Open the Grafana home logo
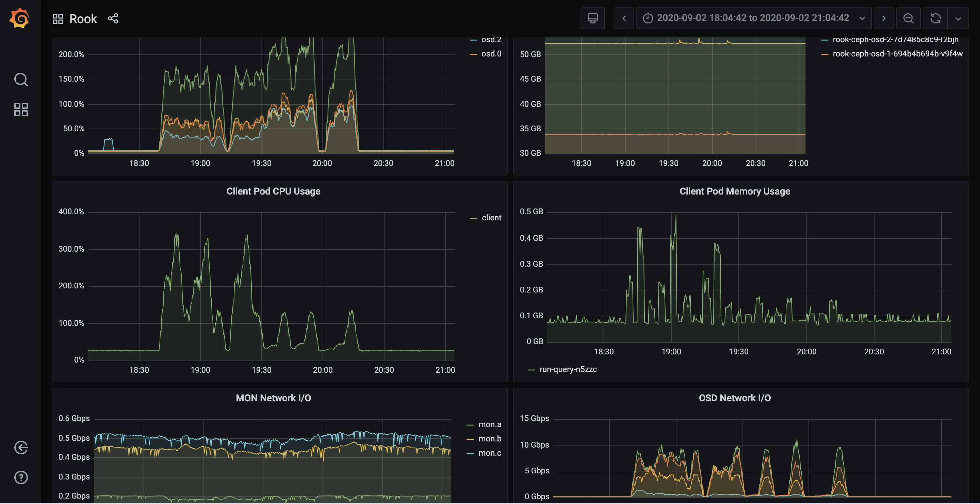 (x=19, y=18)
